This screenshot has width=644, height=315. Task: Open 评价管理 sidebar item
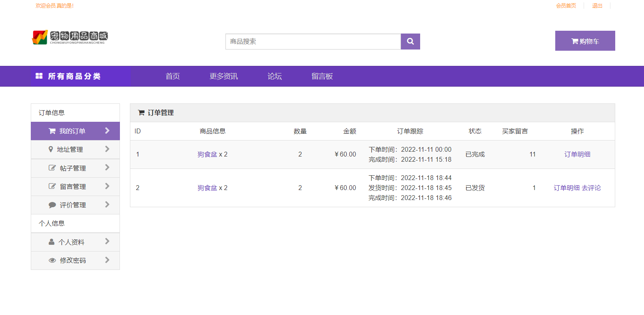pos(75,205)
